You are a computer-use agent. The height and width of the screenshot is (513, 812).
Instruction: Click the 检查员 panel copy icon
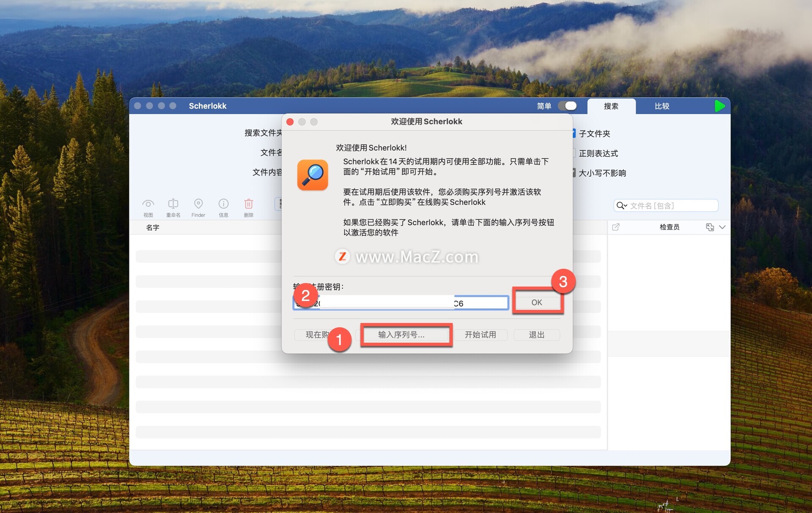click(x=710, y=227)
